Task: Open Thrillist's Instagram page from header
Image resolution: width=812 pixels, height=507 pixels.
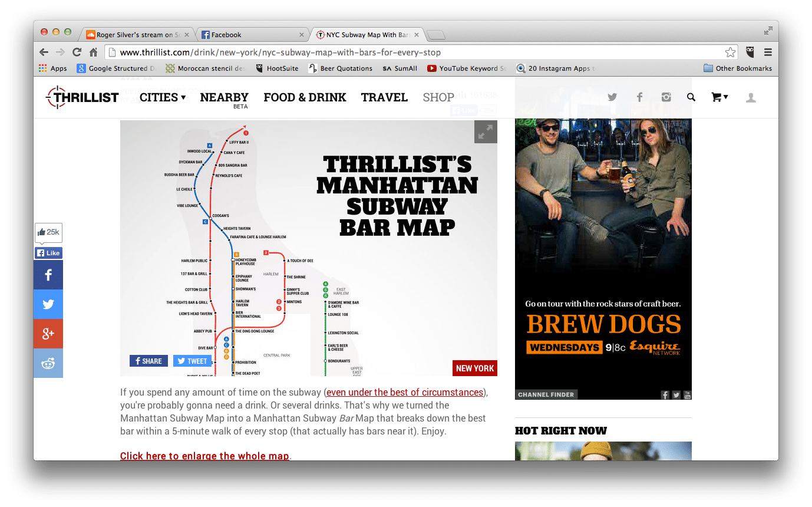Action: 666,97
